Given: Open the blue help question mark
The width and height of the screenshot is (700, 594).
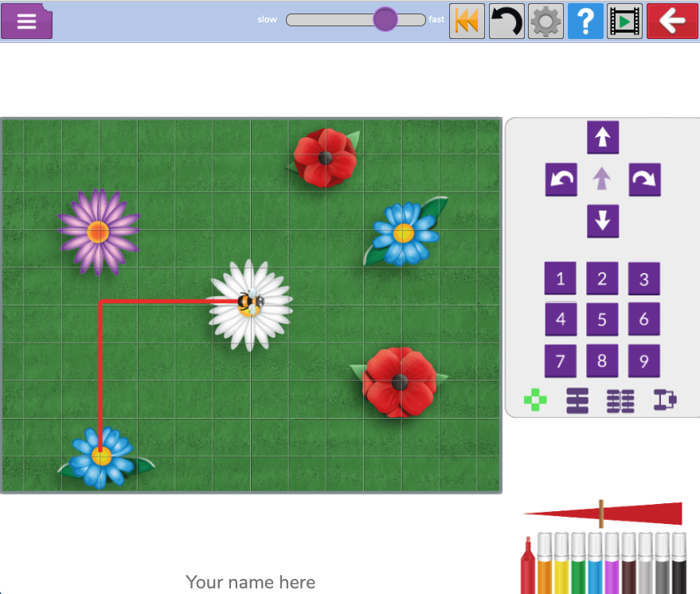Looking at the screenshot, I should point(585,21).
